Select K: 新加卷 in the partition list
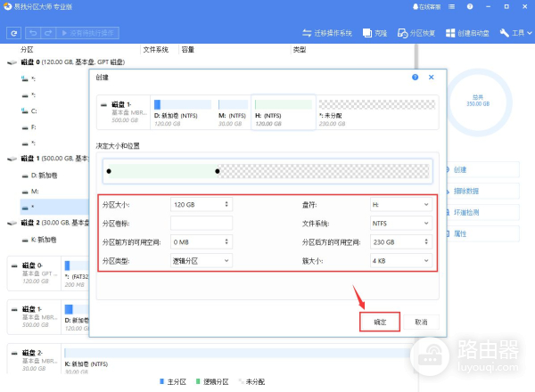This screenshot has width=535, height=392. (44, 240)
